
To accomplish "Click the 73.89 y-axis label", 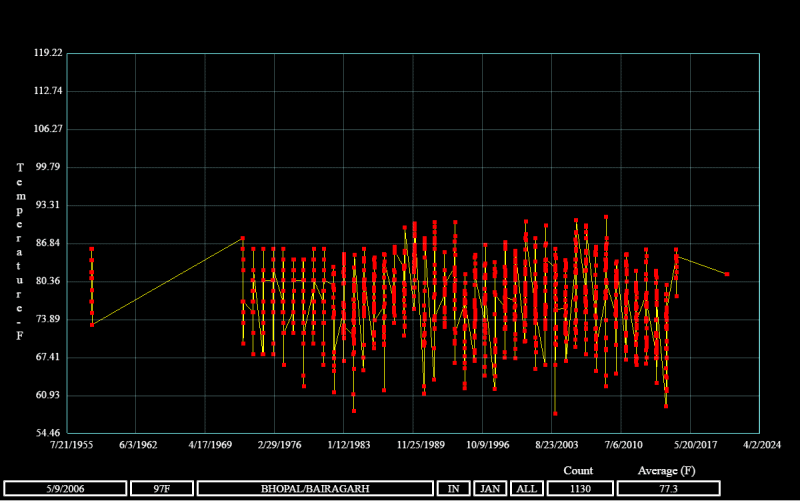I will [48, 319].
